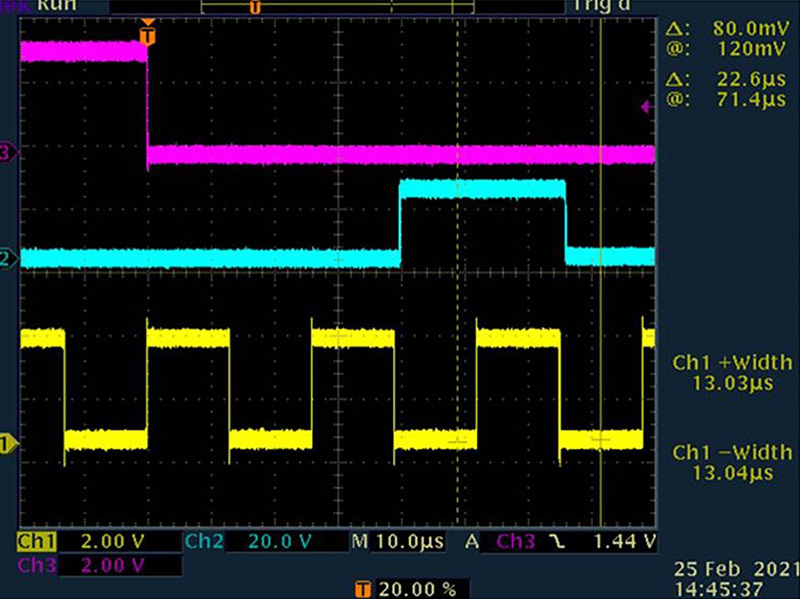The height and width of the screenshot is (599, 800).
Task: Toggle the Ch2 channel label
Action: coord(204,542)
